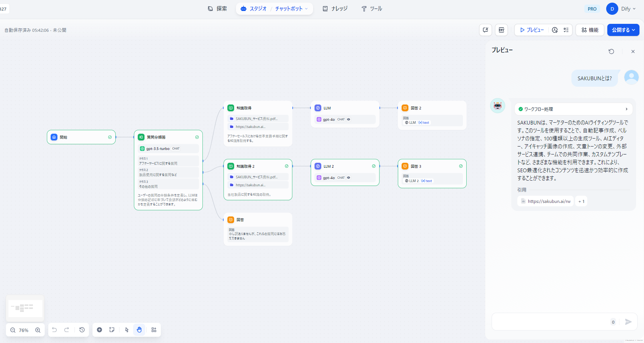
Task: Click SAKUBUN_サービス資料.pdf in 知識取得
Action: click(258, 118)
